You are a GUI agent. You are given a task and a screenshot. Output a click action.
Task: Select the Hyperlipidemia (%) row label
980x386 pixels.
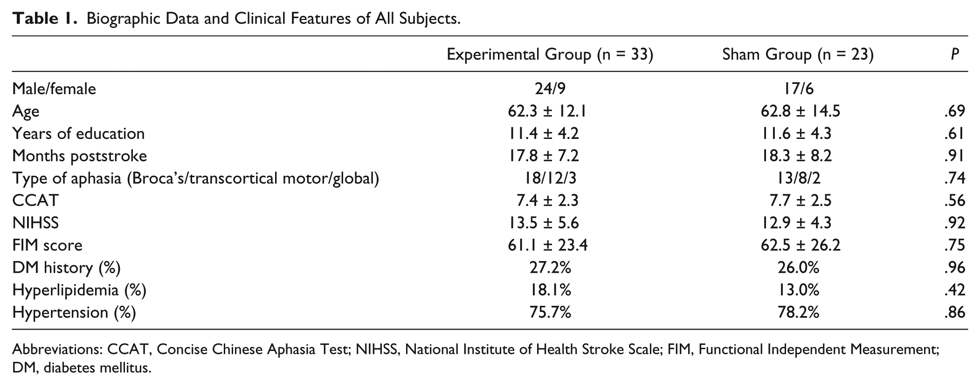80,290
